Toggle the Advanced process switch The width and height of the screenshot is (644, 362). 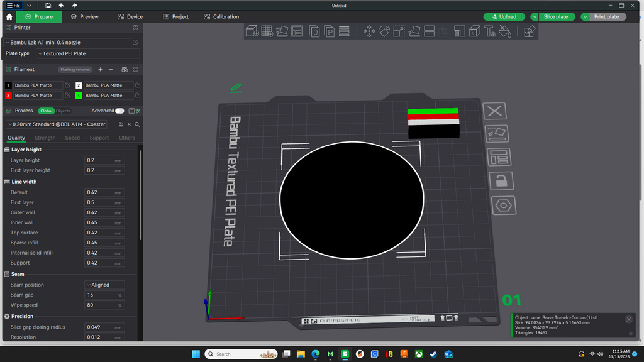tap(119, 111)
